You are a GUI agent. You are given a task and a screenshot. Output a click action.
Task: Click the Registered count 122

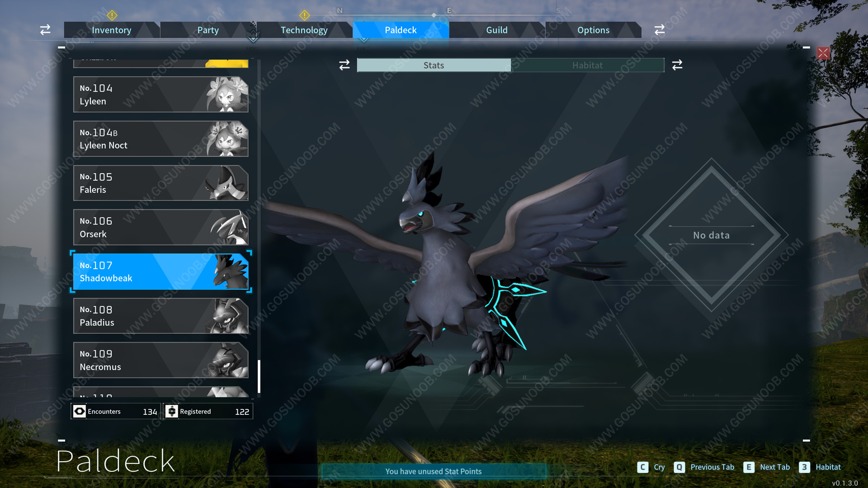[x=242, y=412]
